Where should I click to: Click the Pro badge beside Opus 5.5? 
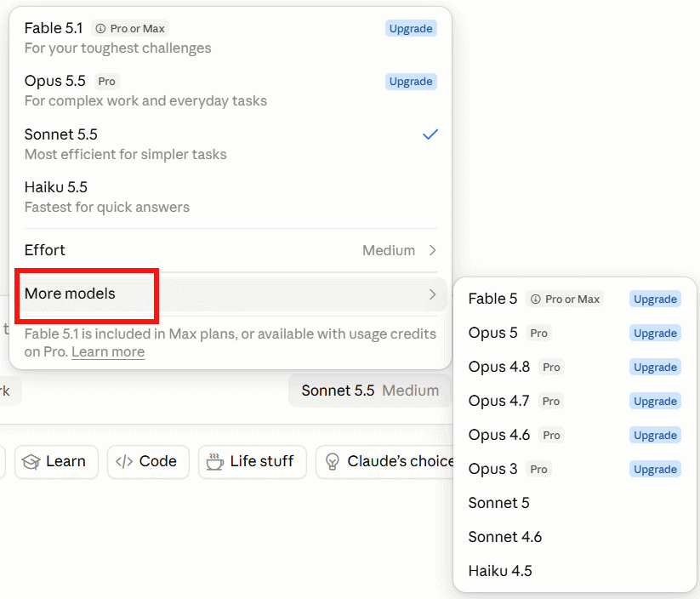[106, 82]
